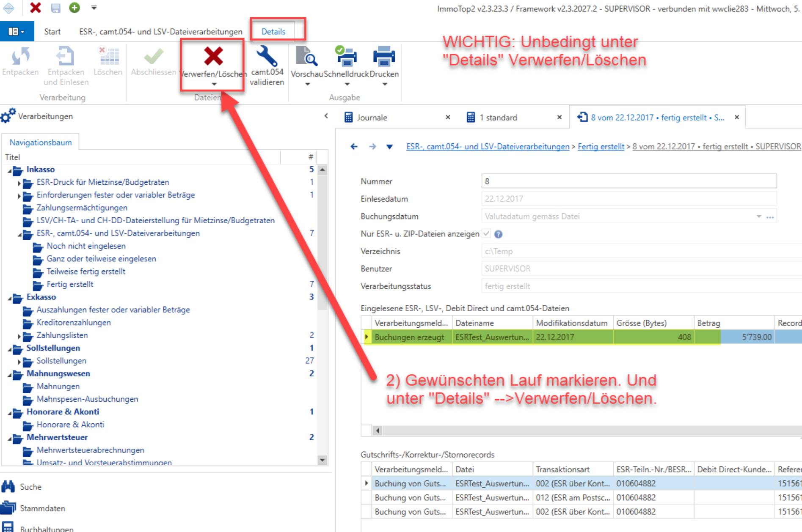802x532 pixels.
Task: Navigate forward with the right arrow
Action: coord(372,147)
